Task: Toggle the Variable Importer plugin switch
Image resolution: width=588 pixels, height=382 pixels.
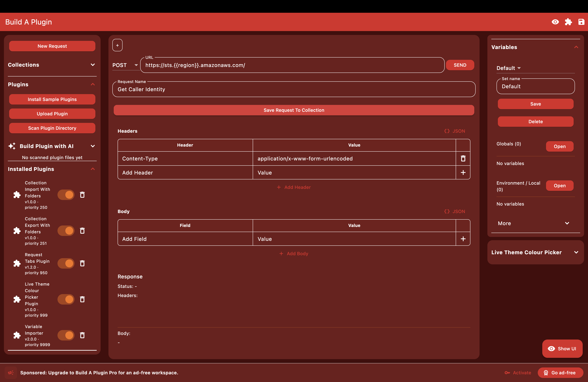Action: (66, 335)
